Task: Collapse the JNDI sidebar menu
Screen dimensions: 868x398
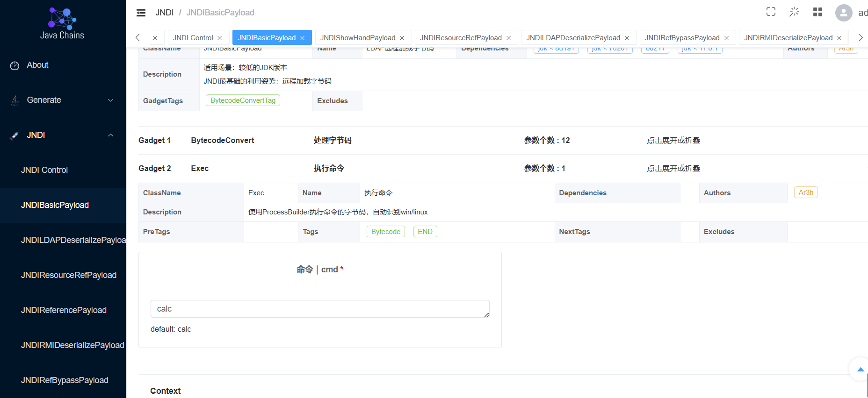Action: [63, 135]
